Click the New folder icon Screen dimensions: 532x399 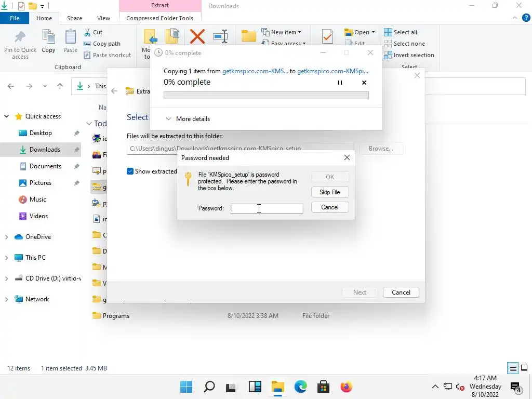pyautogui.click(x=248, y=36)
